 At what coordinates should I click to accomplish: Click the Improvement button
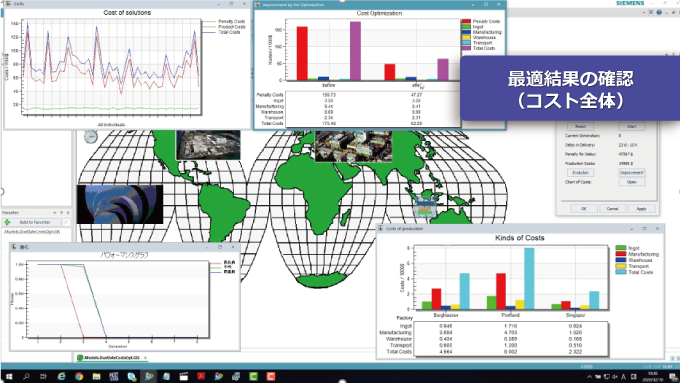(x=631, y=173)
